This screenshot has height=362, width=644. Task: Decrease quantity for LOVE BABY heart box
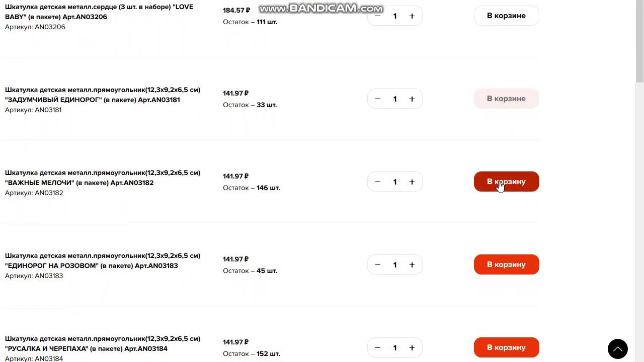378,16
